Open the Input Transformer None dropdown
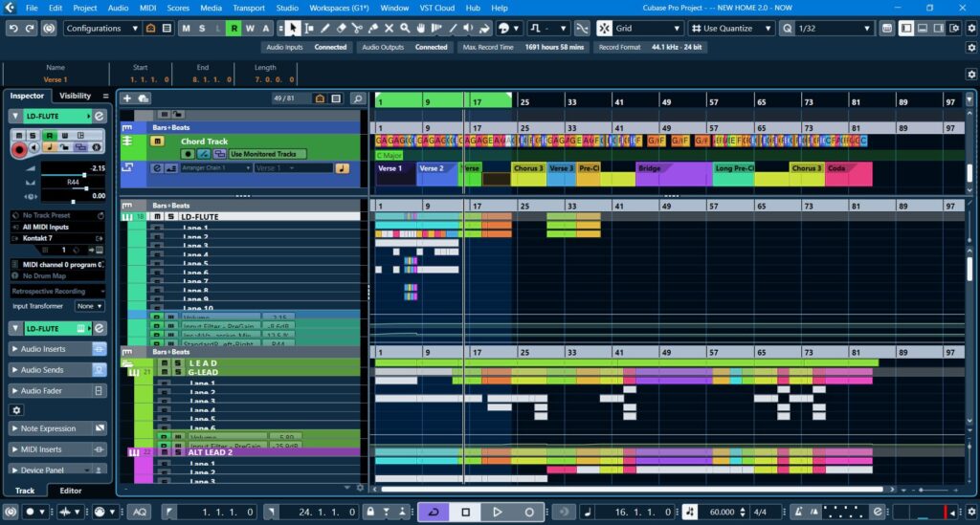The width and height of the screenshot is (980, 525). click(89, 307)
